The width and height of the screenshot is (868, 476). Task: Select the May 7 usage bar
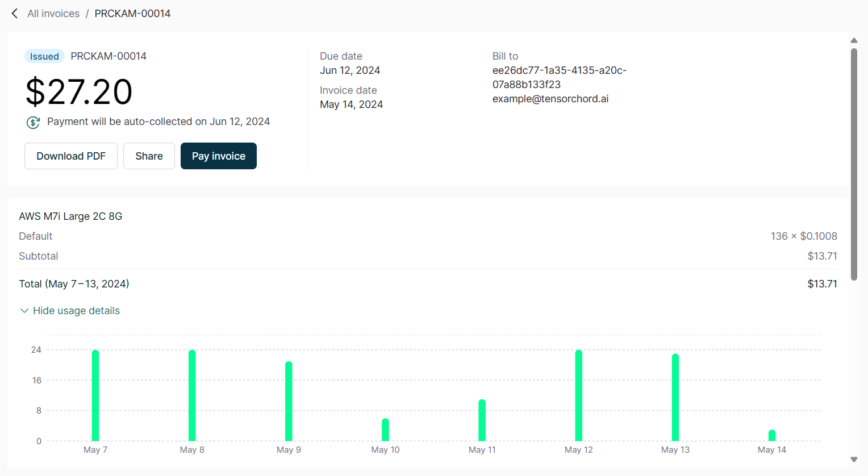pos(95,395)
